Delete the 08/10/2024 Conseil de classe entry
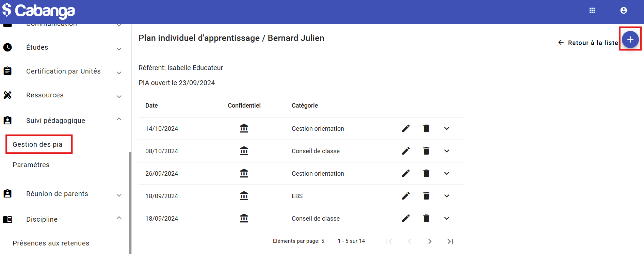 [426, 151]
